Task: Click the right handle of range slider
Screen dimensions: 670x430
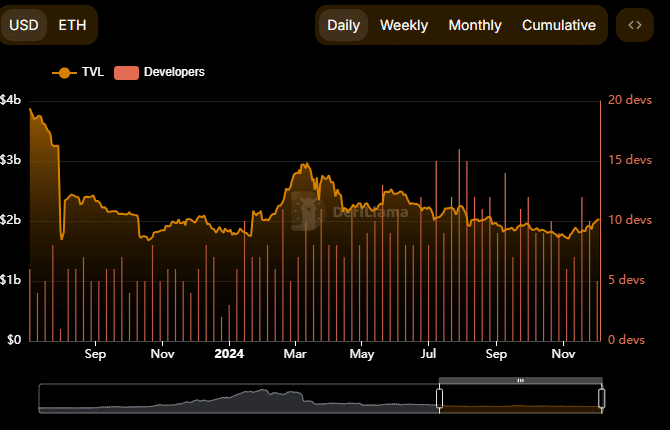Action: [602, 398]
